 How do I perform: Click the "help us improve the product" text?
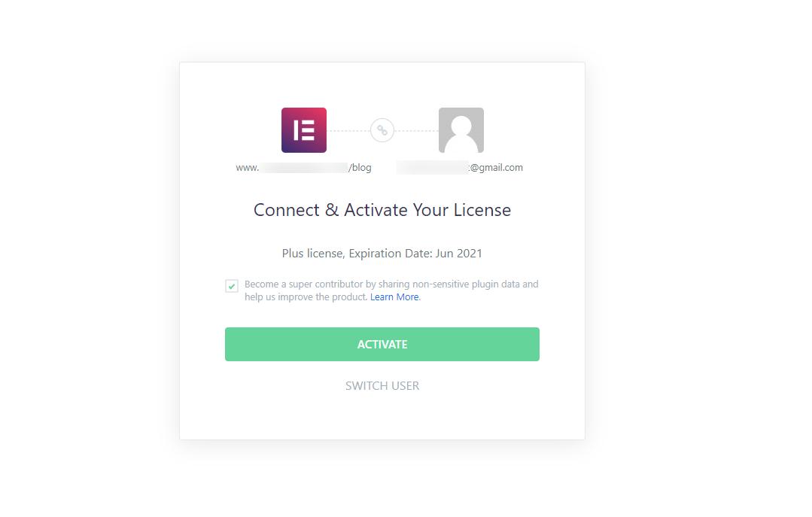[x=306, y=297]
